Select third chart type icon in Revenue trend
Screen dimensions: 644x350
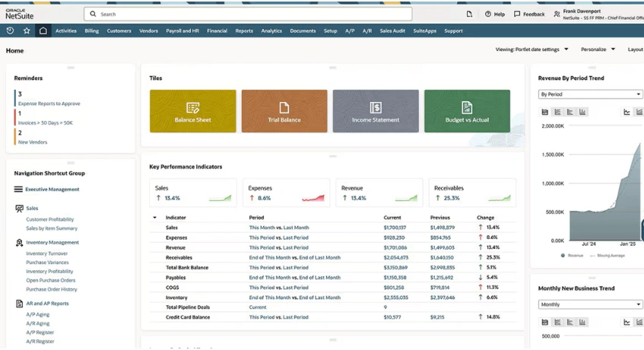570,112
